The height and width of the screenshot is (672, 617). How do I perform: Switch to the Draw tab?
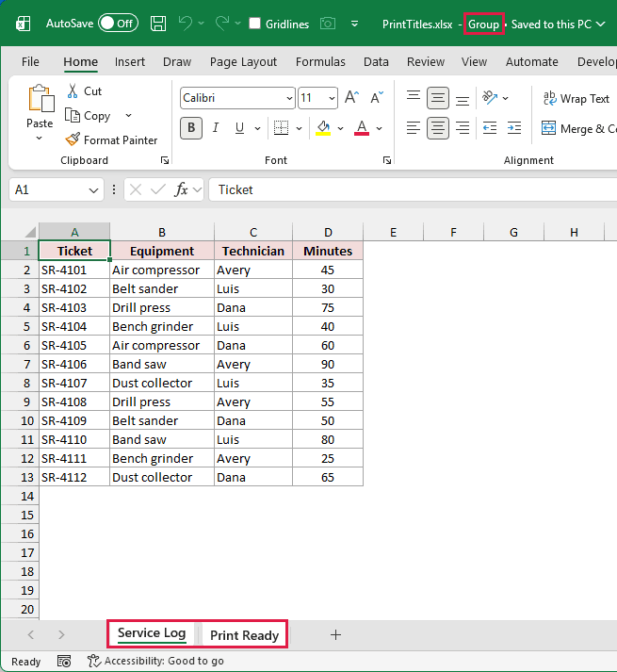[x=177, y=61]
